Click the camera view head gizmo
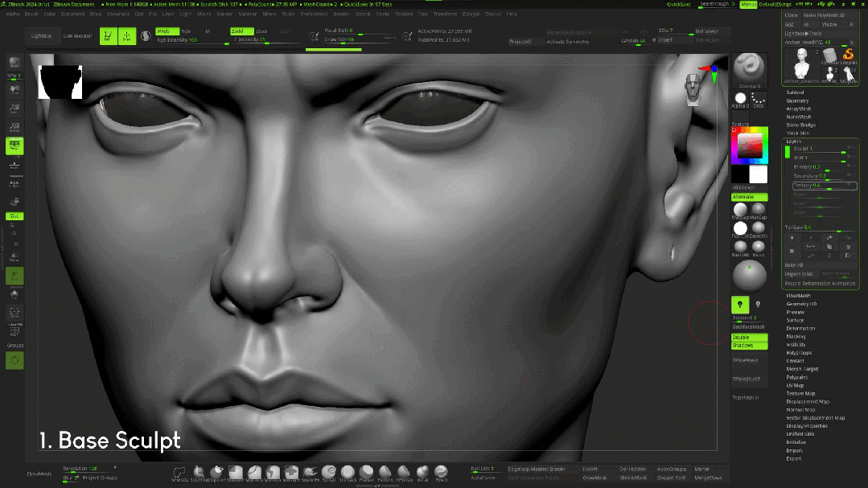The height and width of the screenshot is (488, 868). [693, 88]
